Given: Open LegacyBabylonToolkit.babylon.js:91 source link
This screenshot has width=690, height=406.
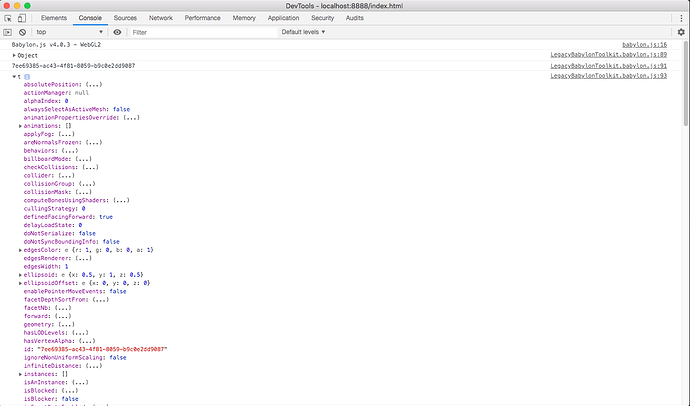Looking at the screenshot, I should coord(609,66).
